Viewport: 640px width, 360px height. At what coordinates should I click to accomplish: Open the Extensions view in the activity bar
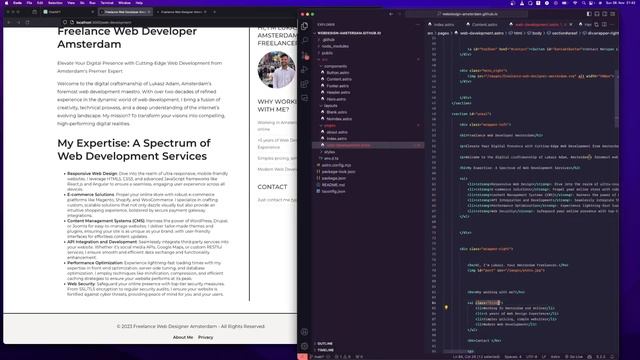pos(304,84)
